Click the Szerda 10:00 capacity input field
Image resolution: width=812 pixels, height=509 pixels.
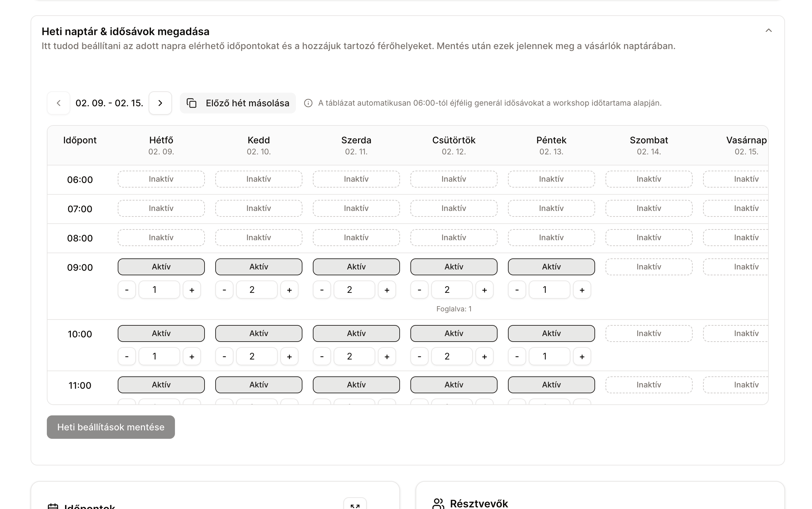(354, 357)
